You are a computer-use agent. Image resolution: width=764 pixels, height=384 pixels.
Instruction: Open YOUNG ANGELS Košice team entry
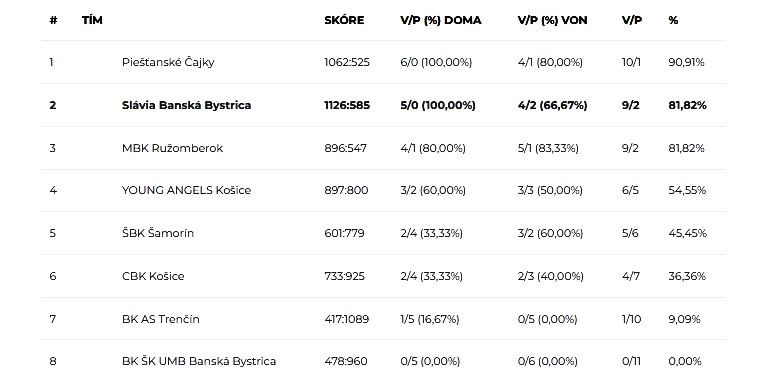point(187,190)
